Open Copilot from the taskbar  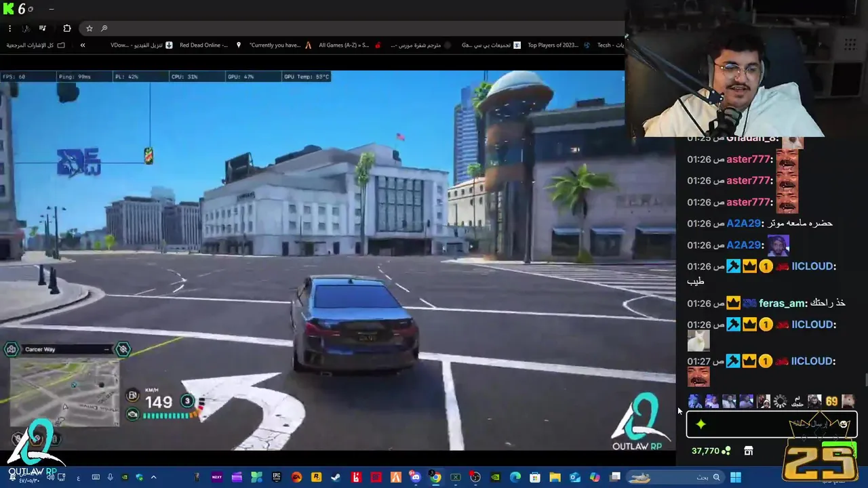pyautogui.click(x=595, y=477)
